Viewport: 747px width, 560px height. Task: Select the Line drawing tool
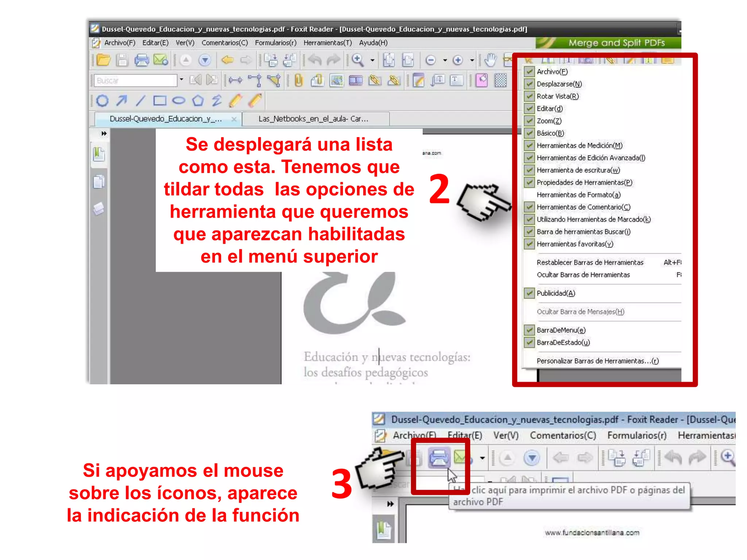click(140, 100)
